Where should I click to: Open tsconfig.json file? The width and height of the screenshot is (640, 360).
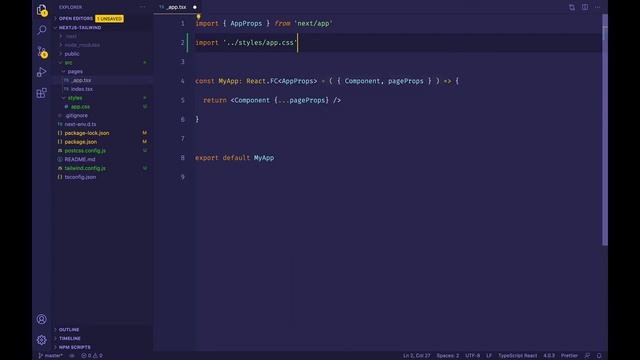(x=80, y=177)
